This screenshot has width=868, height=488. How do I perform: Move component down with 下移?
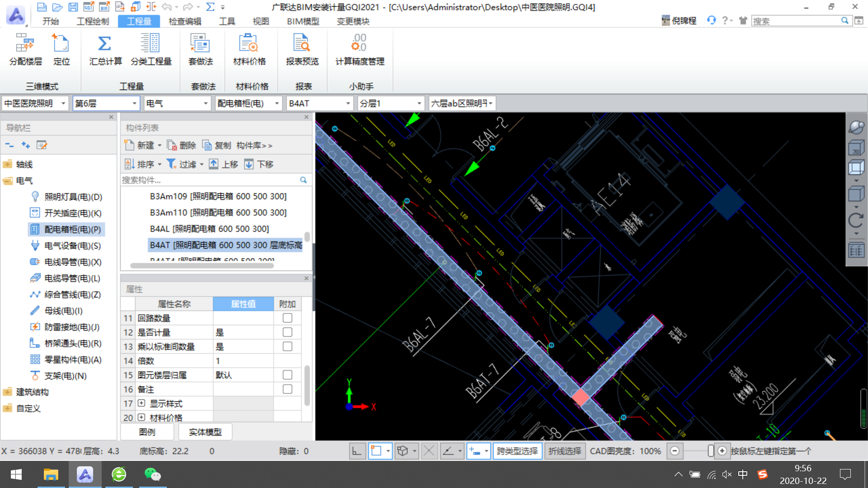[259, 164]
